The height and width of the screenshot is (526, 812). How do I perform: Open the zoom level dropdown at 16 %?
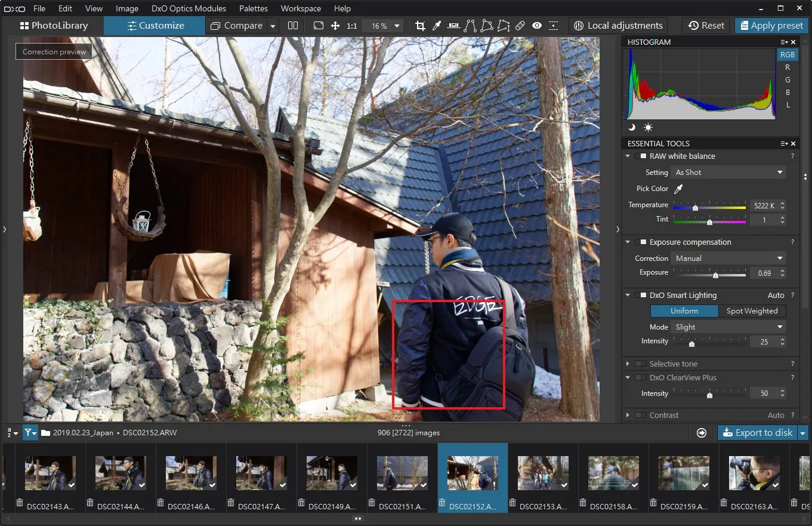point(382,26)
